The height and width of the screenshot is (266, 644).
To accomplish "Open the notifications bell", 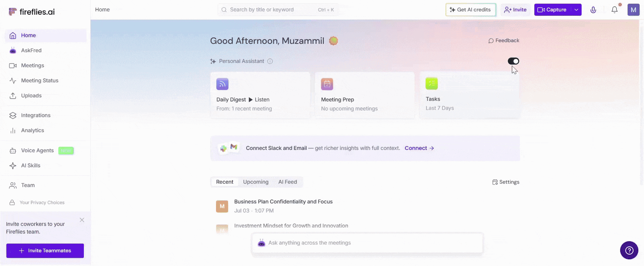I will (614, 10).
